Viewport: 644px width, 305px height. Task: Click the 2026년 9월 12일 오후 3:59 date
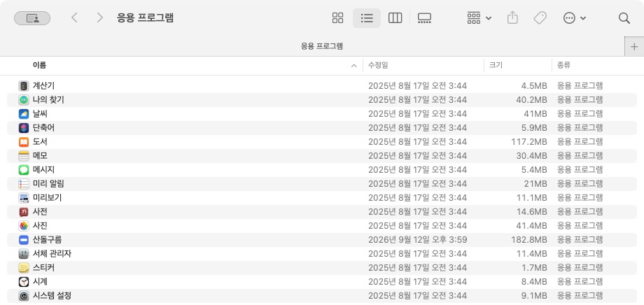coord(417,240)
